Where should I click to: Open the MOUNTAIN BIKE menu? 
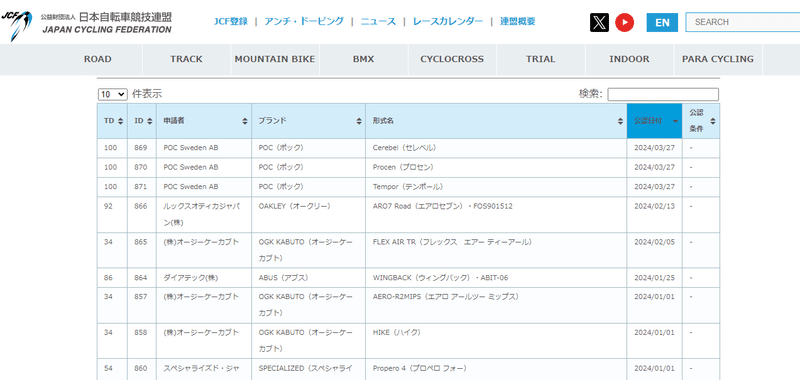pyautogui.click(x=275, y=59)
